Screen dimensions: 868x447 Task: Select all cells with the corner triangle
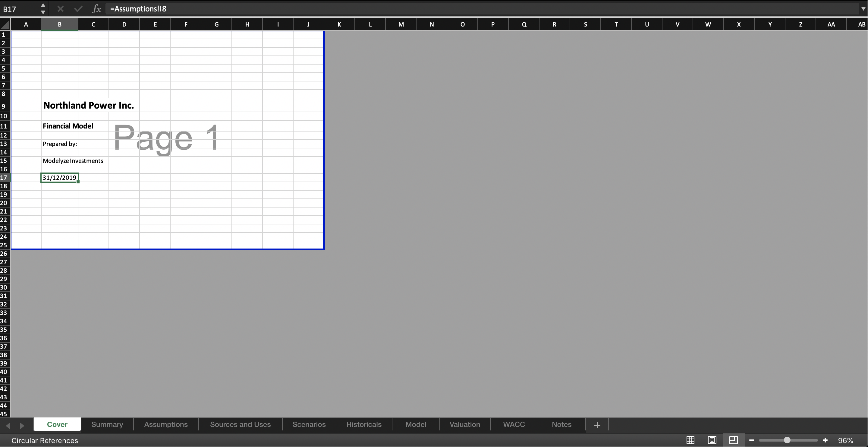[x=5, y=24]
